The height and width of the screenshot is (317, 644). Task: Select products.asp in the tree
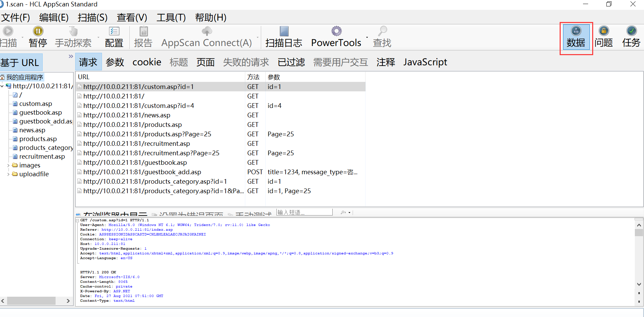[x=38, y=139]
